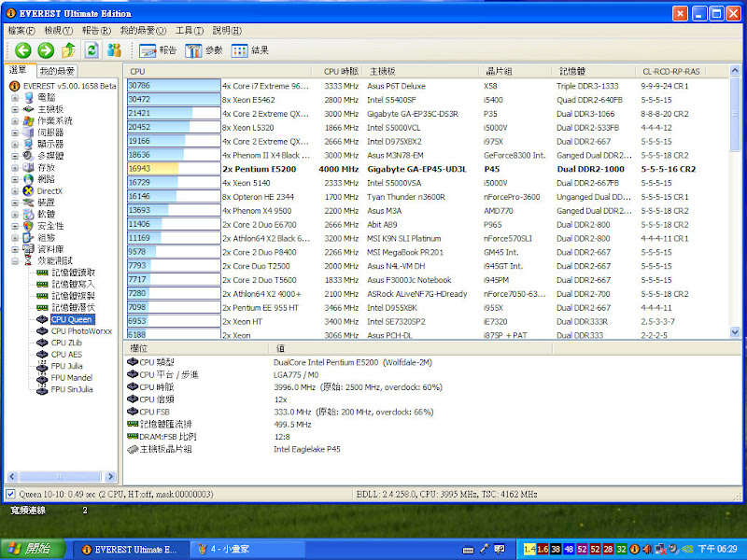Screen dimensions: 747x560
Task: Open the 參數 (Parameters) toolbar button
Action: [x=204, y=50]
